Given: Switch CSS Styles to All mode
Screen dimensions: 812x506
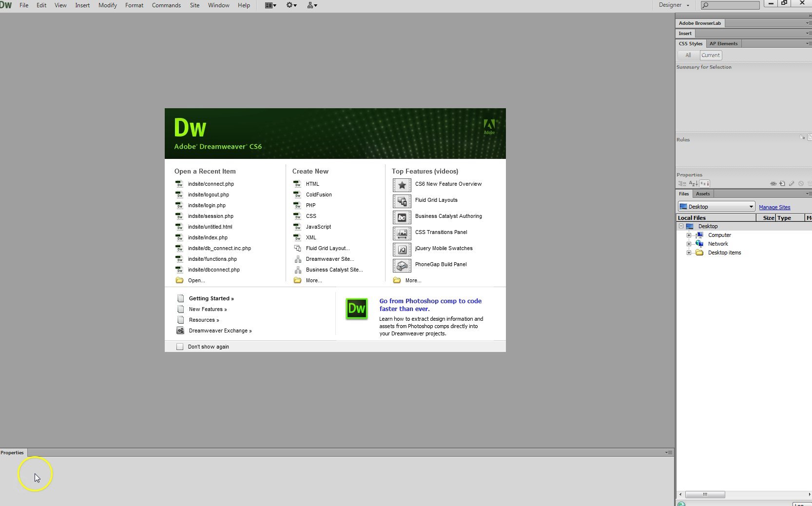Looking at the screenshot, I should coord(688,55).
